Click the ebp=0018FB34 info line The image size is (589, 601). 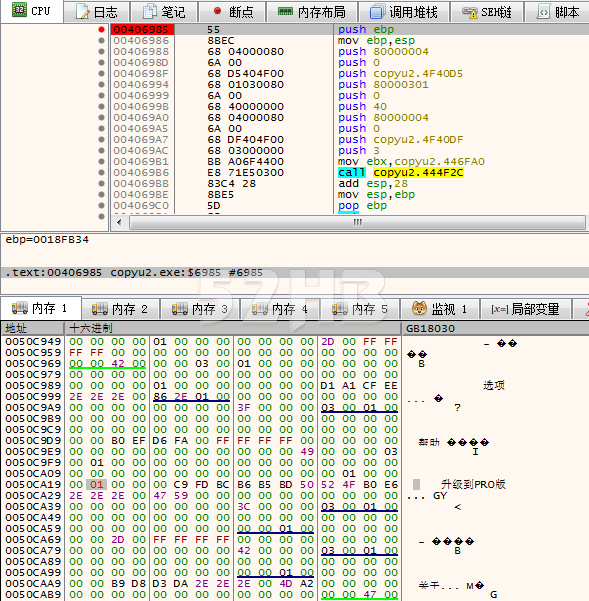[x=47, y=240]
